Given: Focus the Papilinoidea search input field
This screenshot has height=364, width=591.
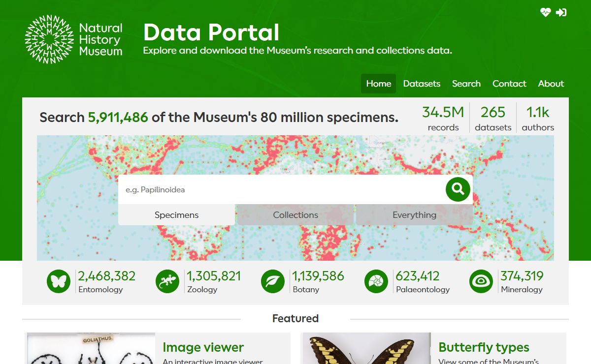Looking at the screenshot, I should [282, 189].
